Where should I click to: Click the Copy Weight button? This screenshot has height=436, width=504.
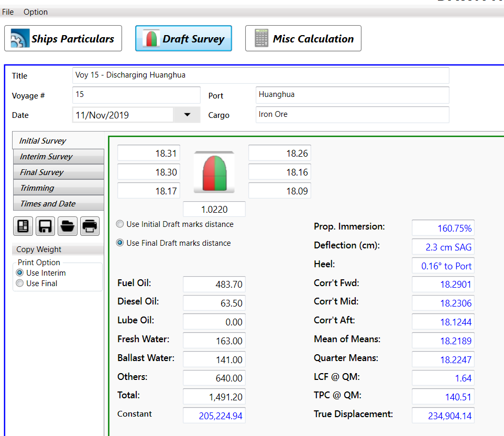(58, 249)
